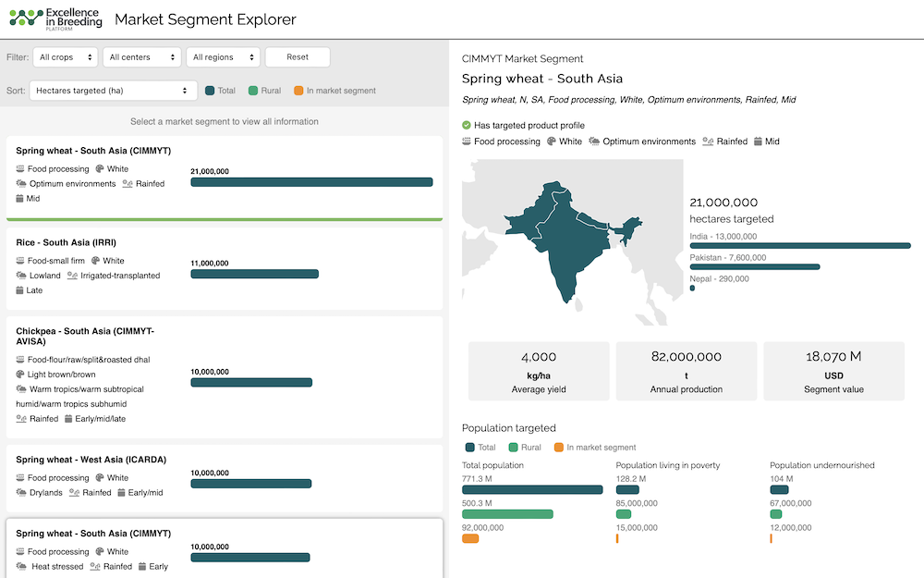Click the Warm tropics environment icon in Chickpea card
924x578 pixels.
point(21,389)
